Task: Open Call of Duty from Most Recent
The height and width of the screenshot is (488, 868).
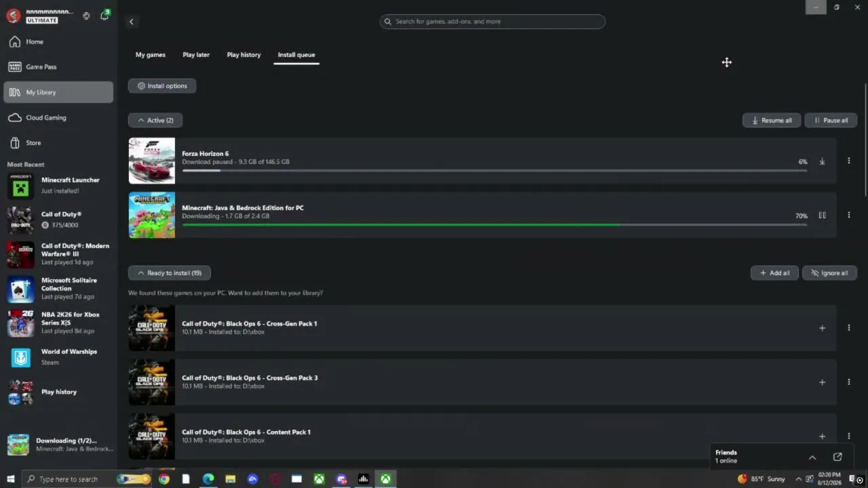Action: [x=58, y=220]
